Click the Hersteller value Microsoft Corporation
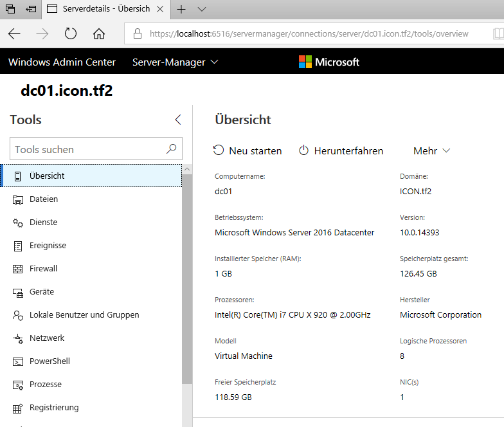This screenshot has height=427, width=504. 440,315
